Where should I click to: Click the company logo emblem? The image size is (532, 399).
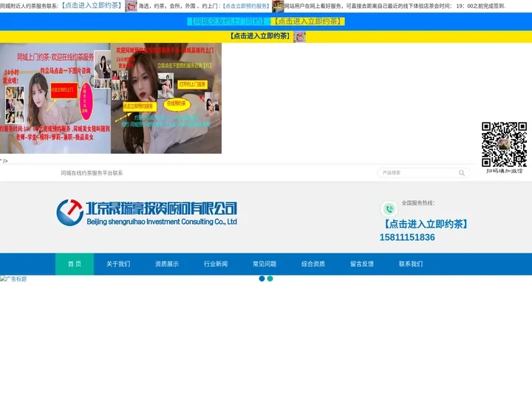click(70, 213)
